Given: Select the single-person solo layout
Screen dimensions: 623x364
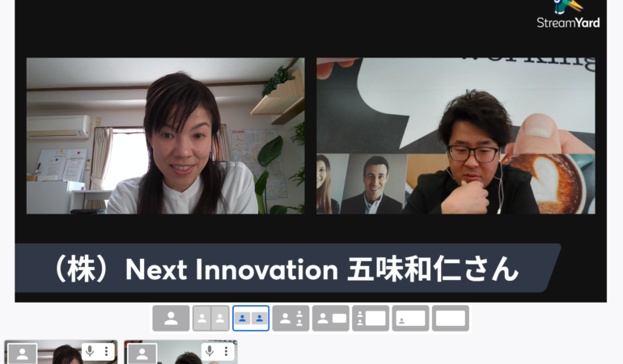Looking at the screenshot, I should (x=171, y=319).
